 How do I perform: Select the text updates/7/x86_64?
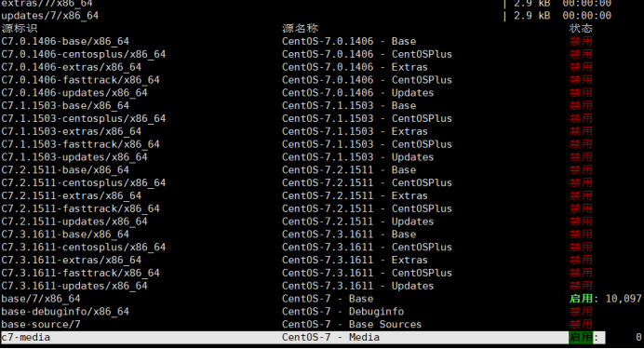49,16
